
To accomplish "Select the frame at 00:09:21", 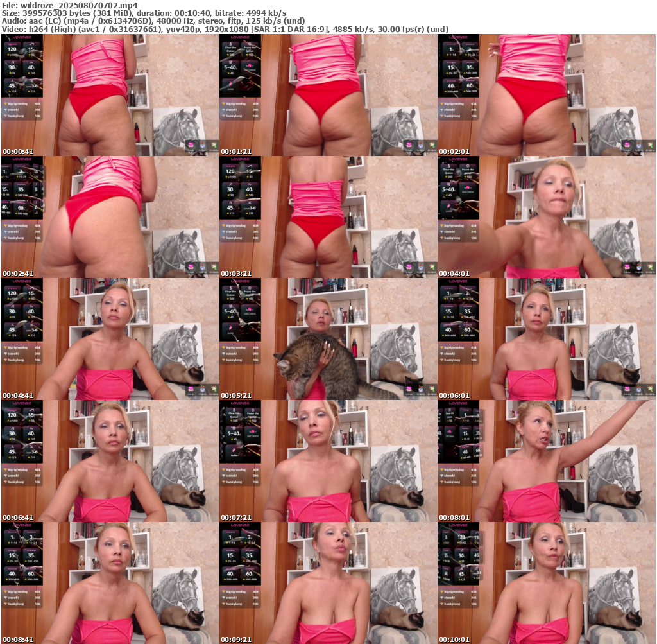I will pyautogui.click(x=328, y=583).
